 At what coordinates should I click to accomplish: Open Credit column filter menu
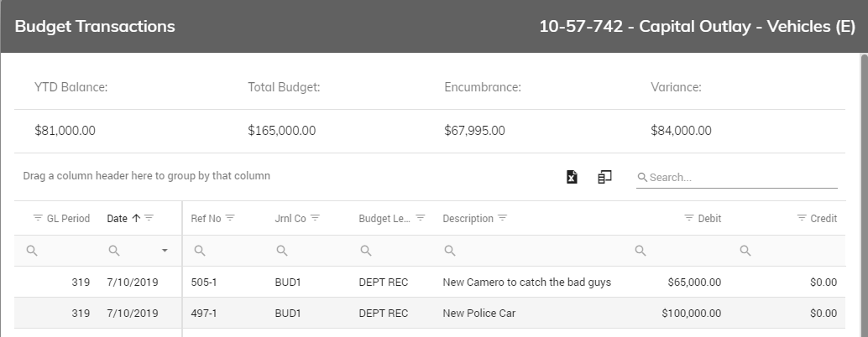click(x=802, y=219)
